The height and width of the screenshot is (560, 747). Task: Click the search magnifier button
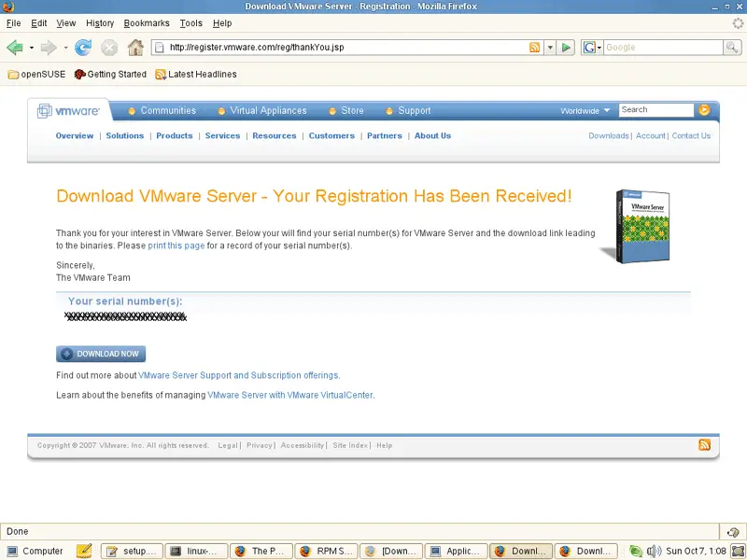click(x=732, y=48)
